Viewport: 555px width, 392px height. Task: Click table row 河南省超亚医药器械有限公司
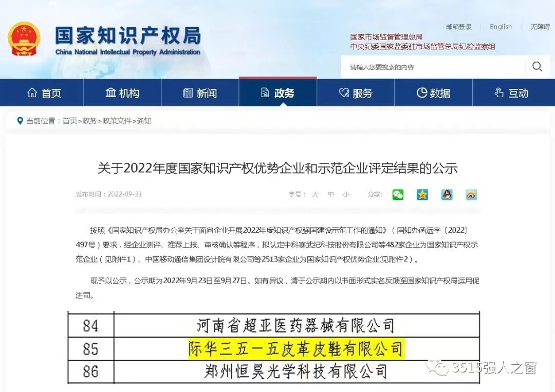click(x=297, y=326)
